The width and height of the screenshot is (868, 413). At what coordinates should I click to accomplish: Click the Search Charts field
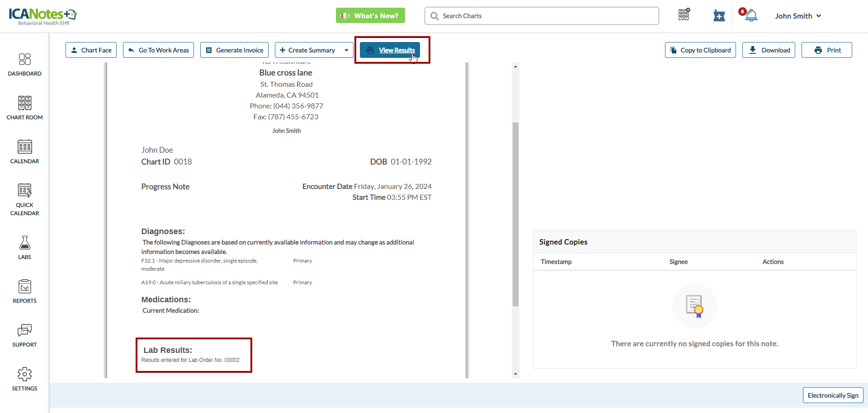542,16
